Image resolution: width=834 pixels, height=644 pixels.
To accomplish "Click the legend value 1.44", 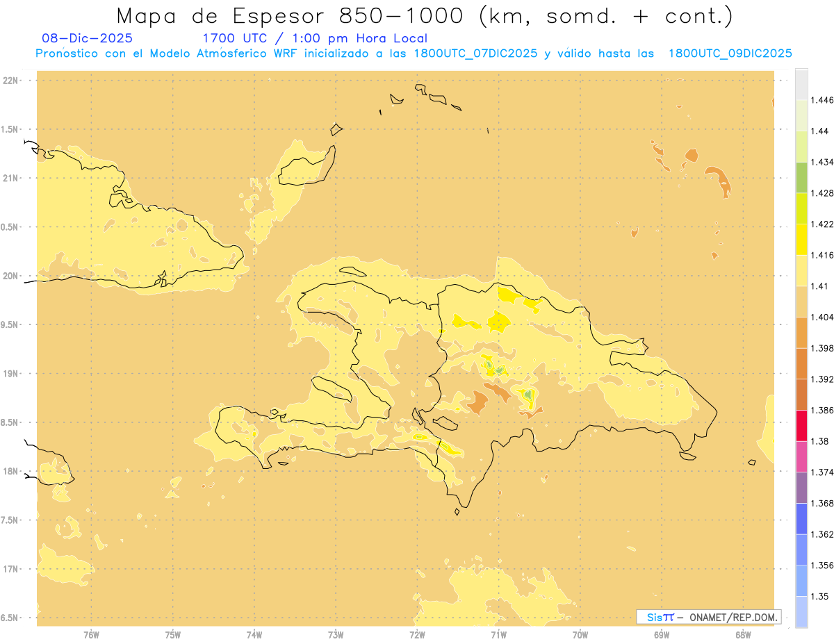I will click(820, 131).
